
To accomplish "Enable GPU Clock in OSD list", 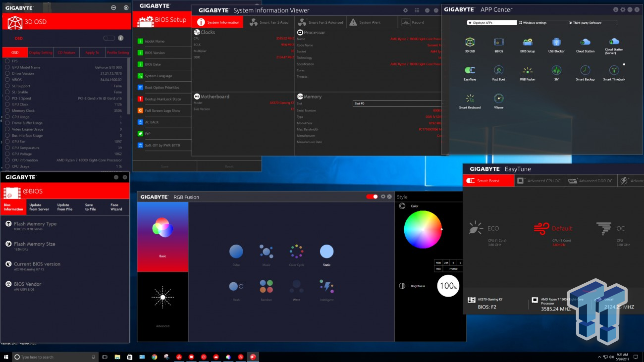I will click(7, 104).
